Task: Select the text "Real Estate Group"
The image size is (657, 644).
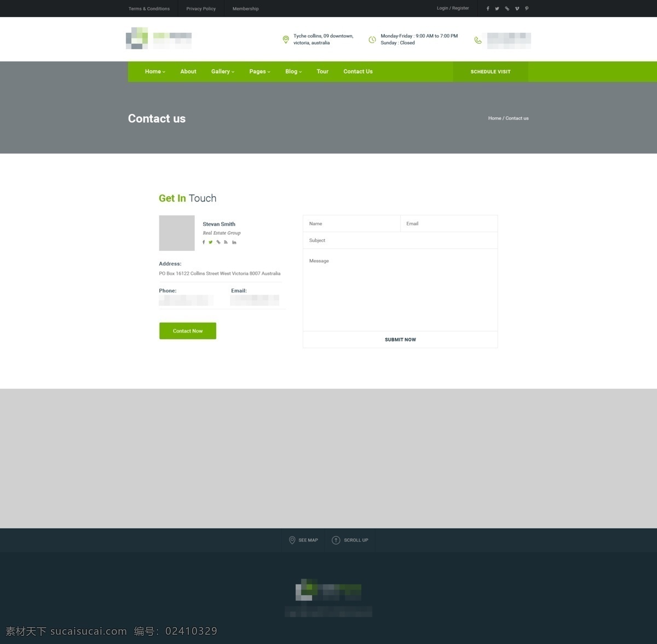Action: (222, 233)
